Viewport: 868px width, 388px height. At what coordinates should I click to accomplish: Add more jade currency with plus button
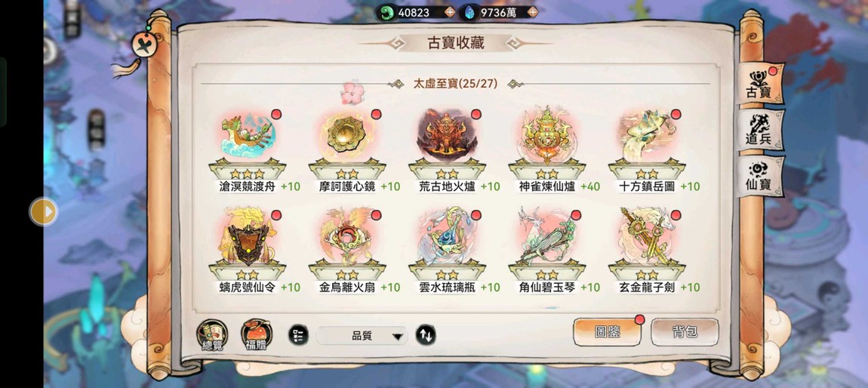coord(450,11)
